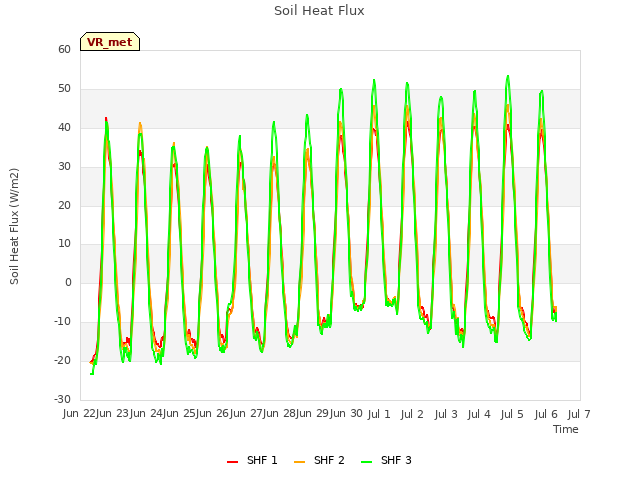Click the orange SHF 2 legend marker
Screen dimensions: 640x480
pyautogui.click(x=299, y=461)
